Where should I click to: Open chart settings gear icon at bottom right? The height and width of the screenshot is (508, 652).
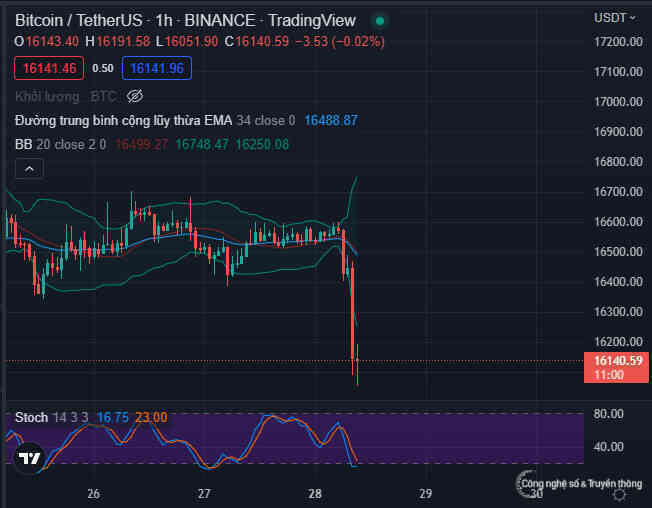coord(620,495)
